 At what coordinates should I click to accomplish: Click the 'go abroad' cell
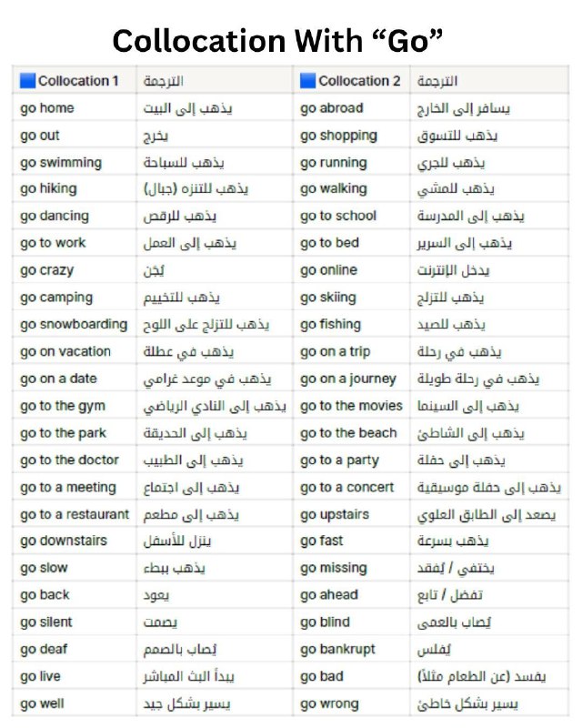[351, 108]
